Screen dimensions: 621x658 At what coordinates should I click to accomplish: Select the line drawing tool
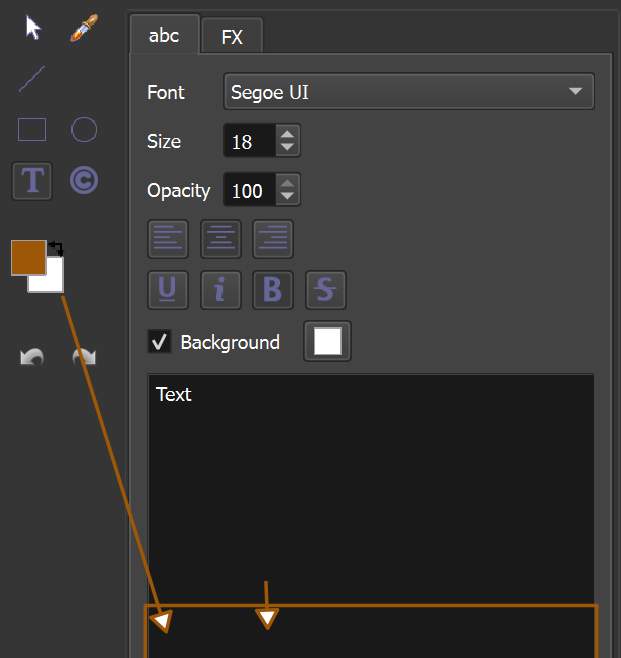32,79
